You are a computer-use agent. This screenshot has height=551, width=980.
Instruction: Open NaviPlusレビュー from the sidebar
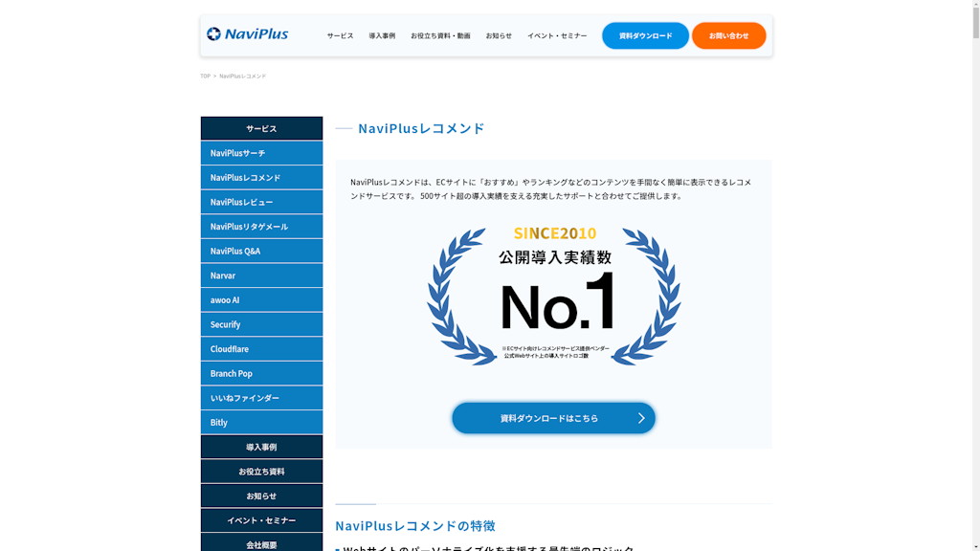pos(261,202)
